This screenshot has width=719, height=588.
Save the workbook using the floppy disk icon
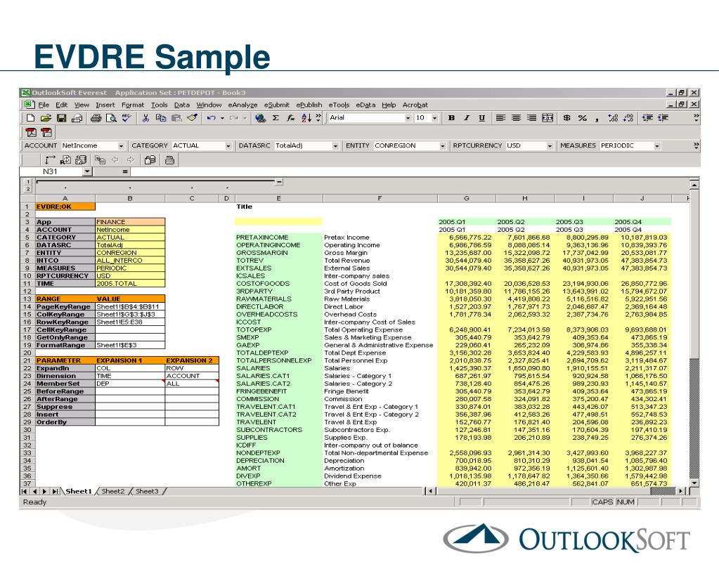coord(61,118)
